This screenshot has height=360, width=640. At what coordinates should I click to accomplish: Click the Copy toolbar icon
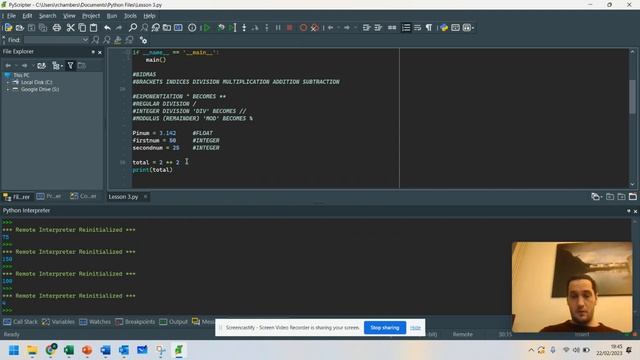pos(82,28)
